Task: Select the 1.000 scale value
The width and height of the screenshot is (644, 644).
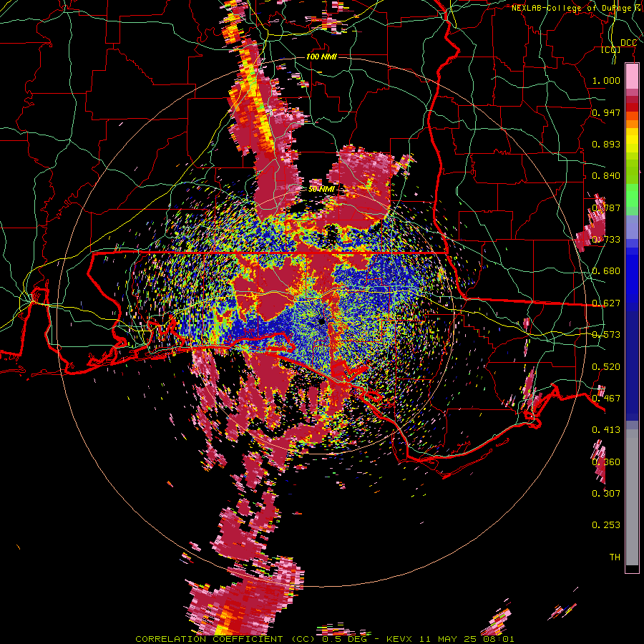Action: pos(606,80)
